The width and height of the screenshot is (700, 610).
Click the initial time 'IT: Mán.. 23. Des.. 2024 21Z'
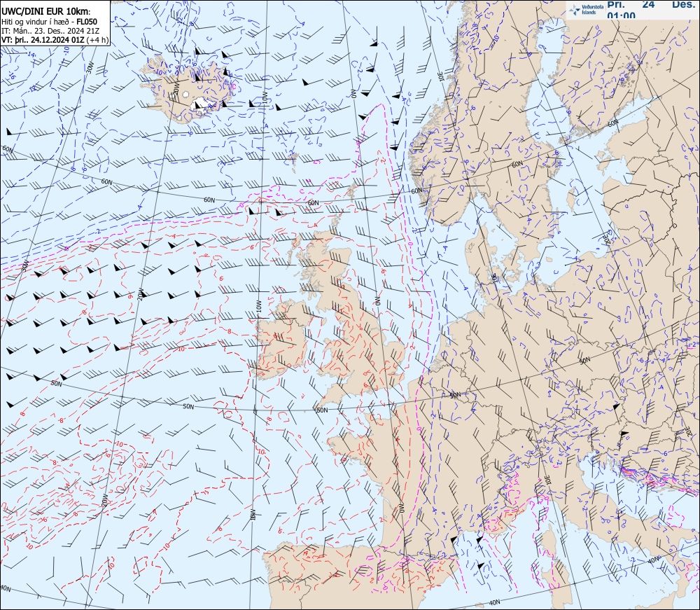[50, 30]
